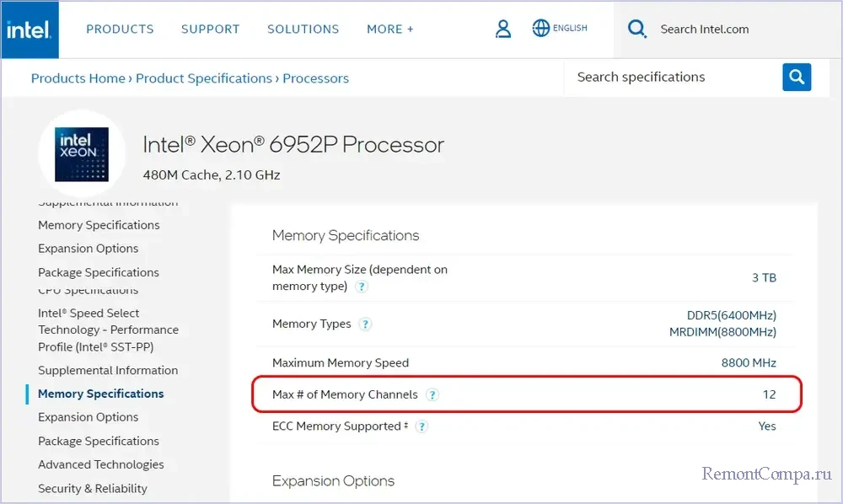Jump to Advanced Technologies in sidebar
843x504 pixels.
[100, 464]
